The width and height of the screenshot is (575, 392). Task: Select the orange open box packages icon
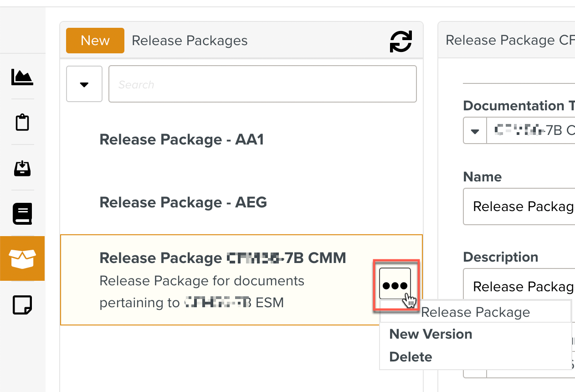[x=22, y=258]
